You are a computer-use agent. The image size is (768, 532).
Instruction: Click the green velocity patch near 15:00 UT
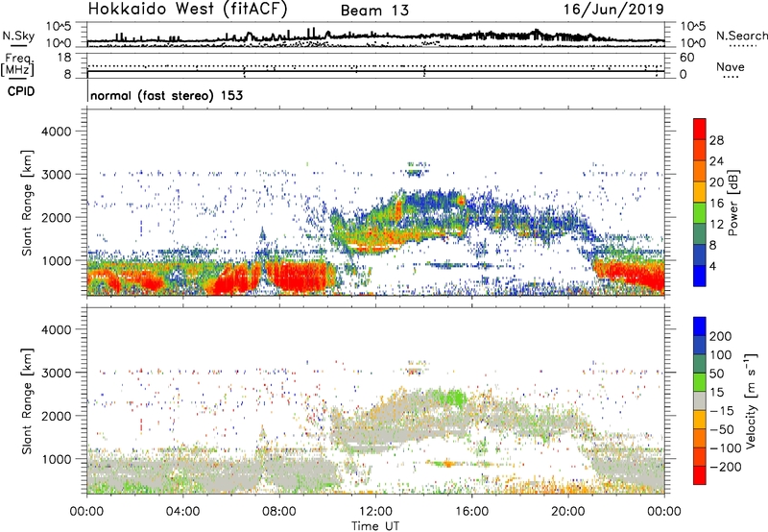pos(454,397)
